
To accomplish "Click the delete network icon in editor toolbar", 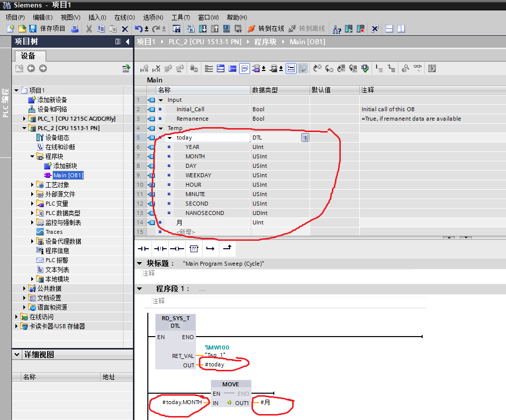I will tap(156, 69).
